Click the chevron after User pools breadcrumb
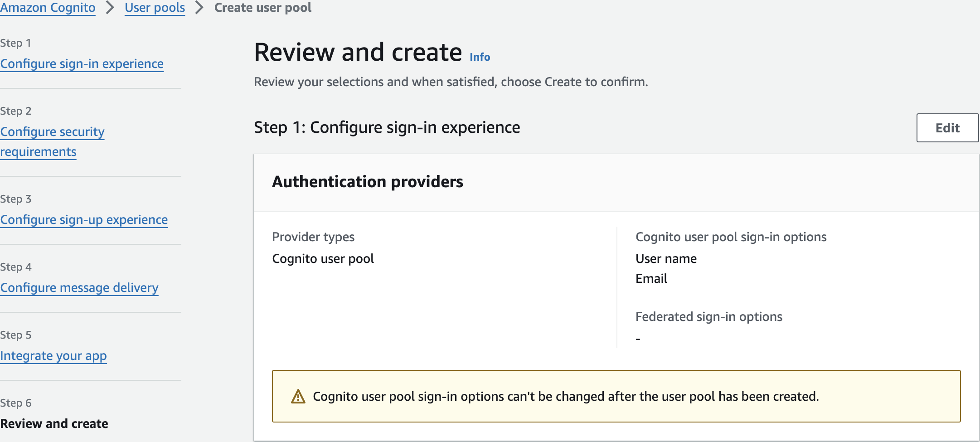Viewport: 980px width, 442px height. 199,8
